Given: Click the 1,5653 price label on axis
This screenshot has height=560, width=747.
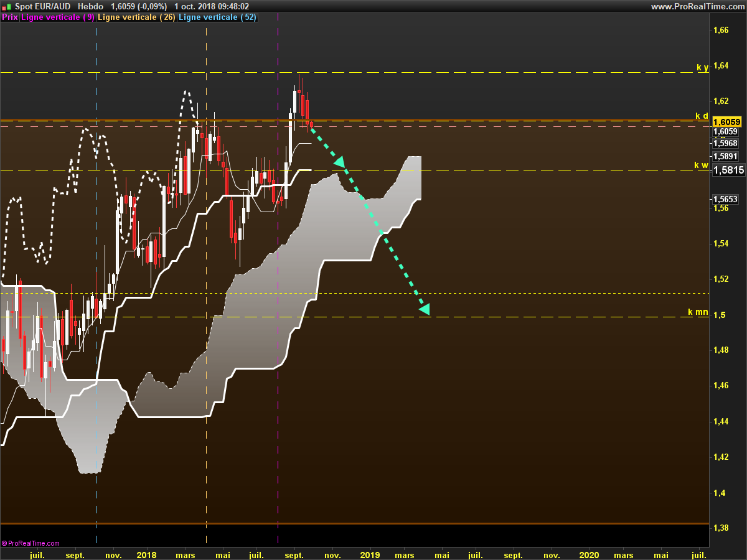Looking at the screenshot, I should click(725, 199).
